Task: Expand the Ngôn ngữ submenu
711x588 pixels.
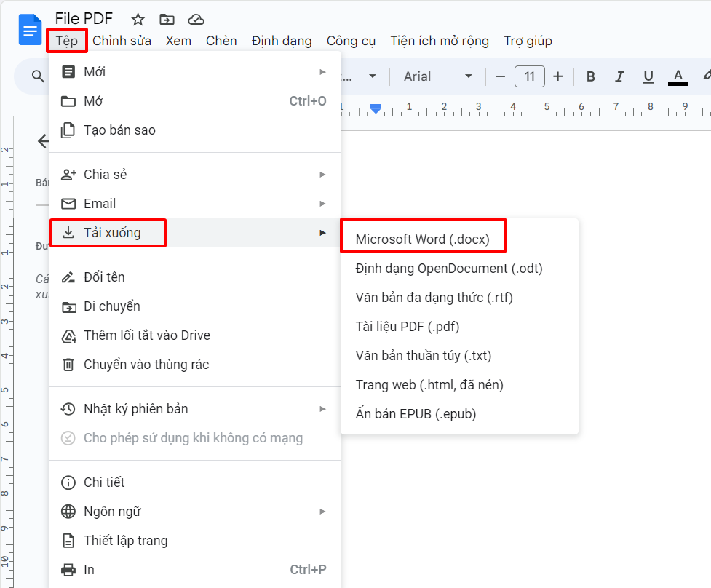Action: [x=323, y=512]
